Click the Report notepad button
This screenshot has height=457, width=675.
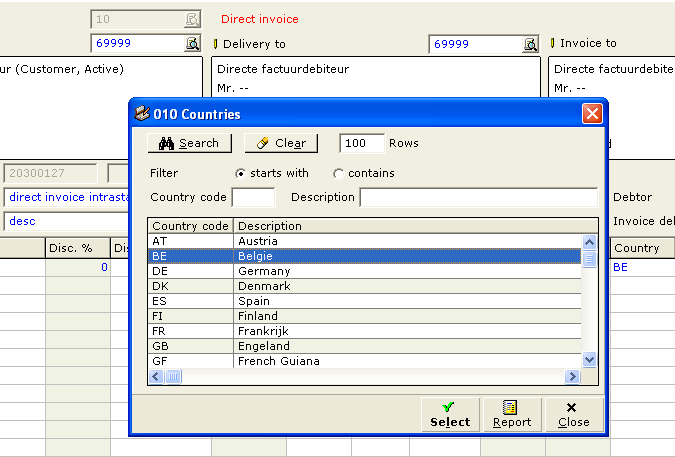pyautogui.click(x=512, y=414)
